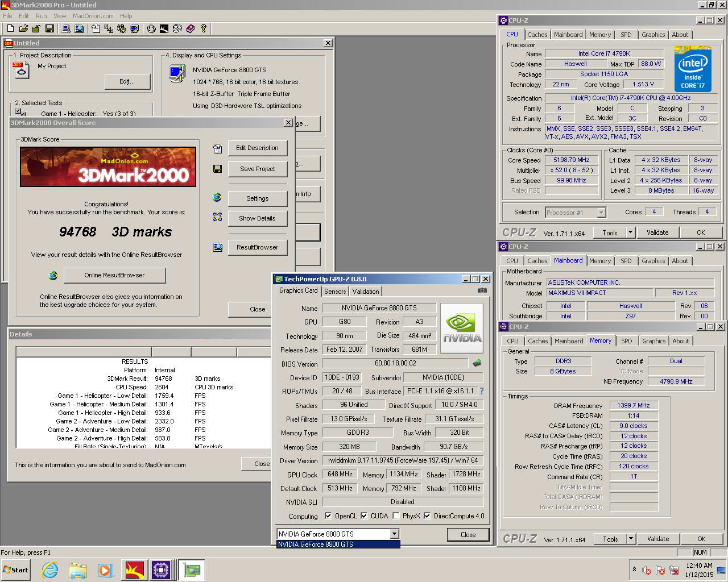Click the yellow question mark toolbar icon

203,28
